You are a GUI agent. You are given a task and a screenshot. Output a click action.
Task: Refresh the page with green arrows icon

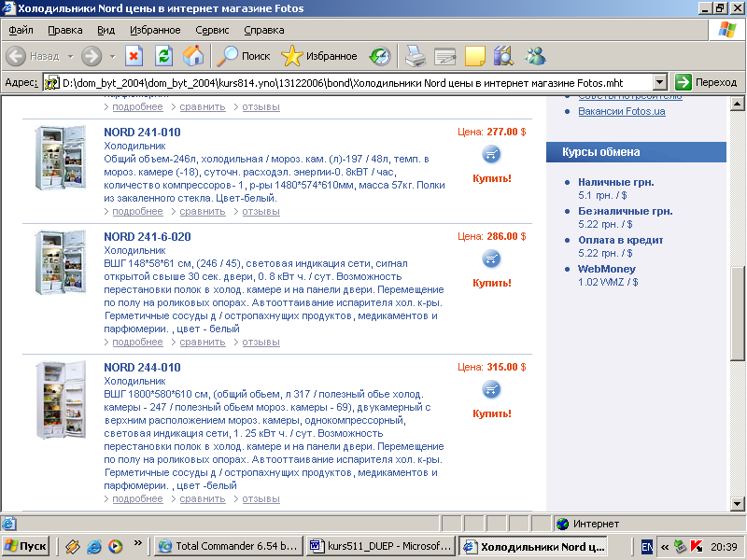tap(163, 56)
